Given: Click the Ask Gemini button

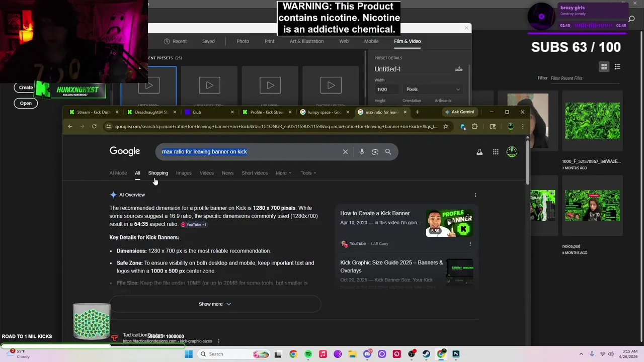Looking at the screenshot, I should point(459,112).
